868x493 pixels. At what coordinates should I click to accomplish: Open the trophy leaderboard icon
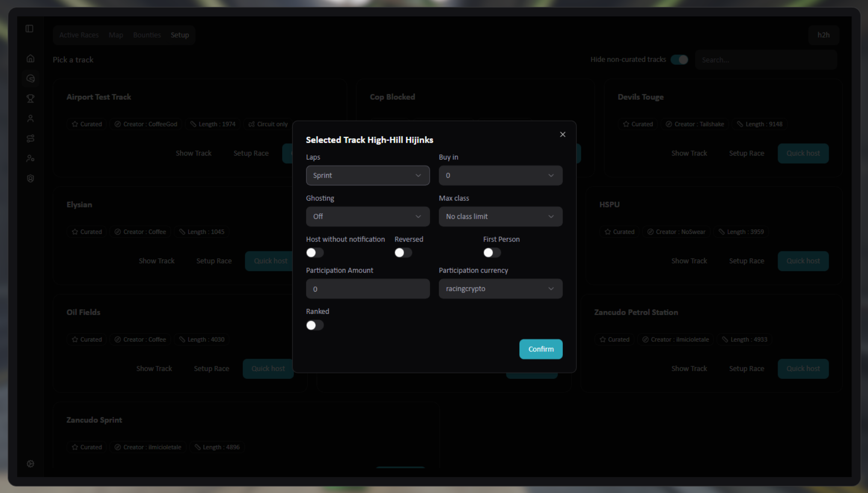[30, 99]
